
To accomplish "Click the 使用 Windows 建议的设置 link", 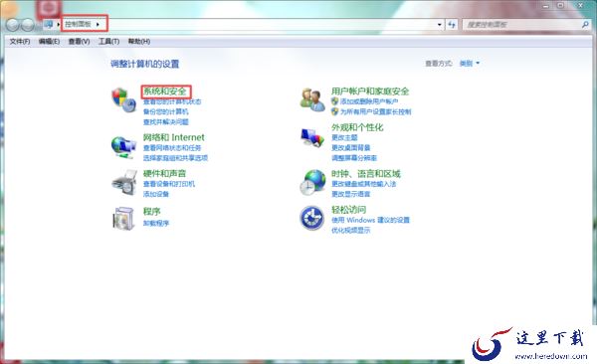I will (370, 220).
